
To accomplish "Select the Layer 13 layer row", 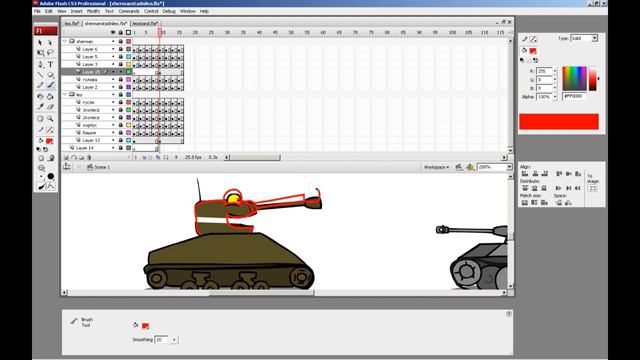I will [96, 140].
